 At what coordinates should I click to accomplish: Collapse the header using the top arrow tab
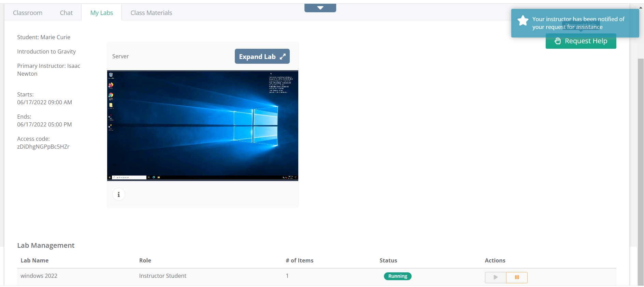pos(320,8)
